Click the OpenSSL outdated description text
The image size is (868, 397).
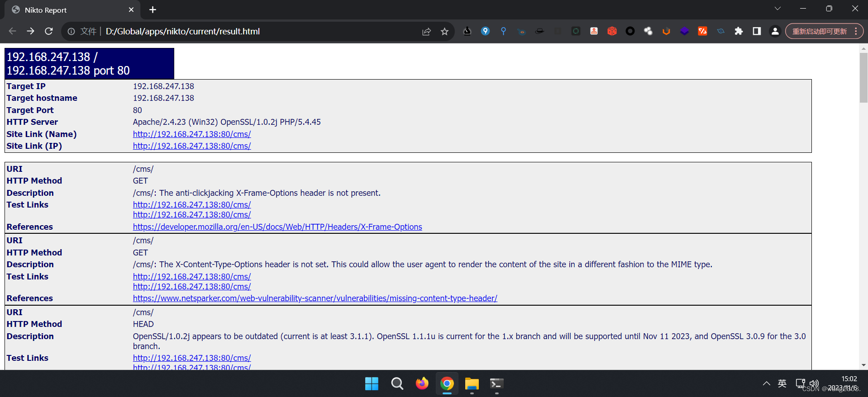[469, 341]
